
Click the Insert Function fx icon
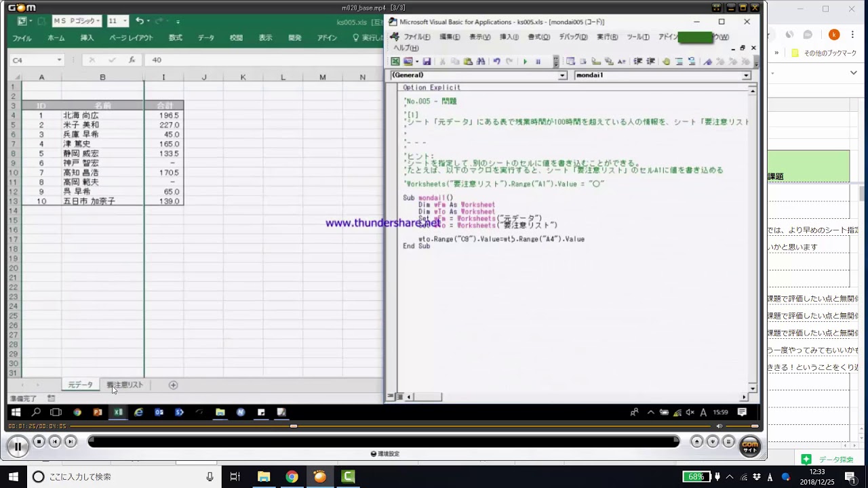[132, 60]
